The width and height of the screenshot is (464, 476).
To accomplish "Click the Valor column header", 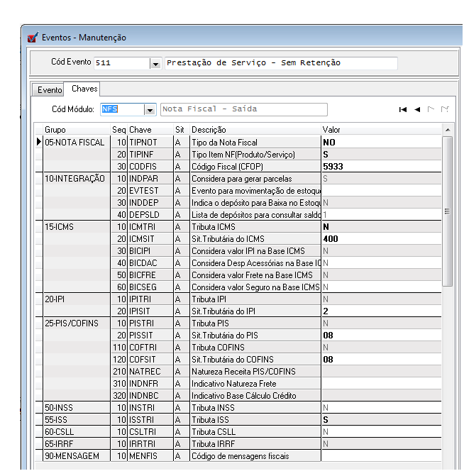I will (x=331, y=130).
